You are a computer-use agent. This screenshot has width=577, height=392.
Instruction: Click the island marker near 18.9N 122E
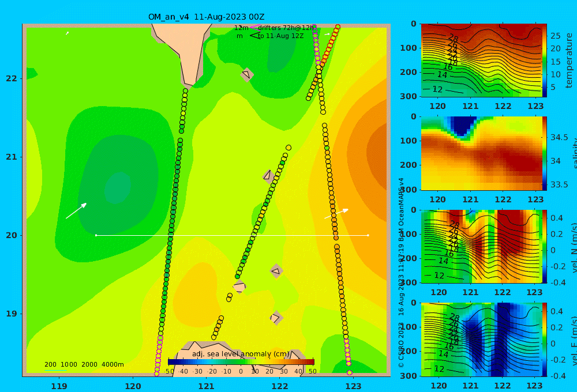[x=276, y=318]
